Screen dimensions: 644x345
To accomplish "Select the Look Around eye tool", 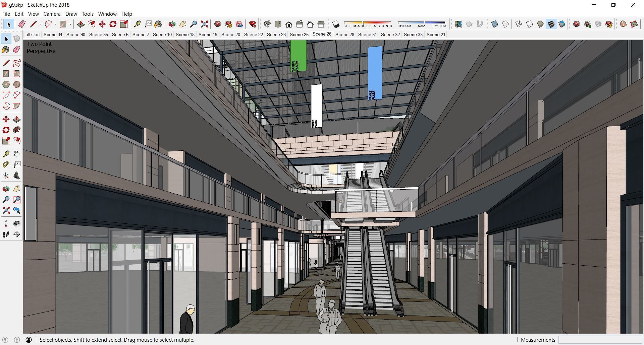I will pos(17,224).
